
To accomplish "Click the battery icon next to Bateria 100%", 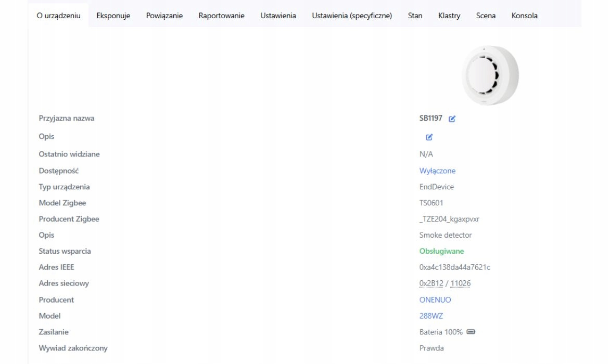I will (471, 332).
